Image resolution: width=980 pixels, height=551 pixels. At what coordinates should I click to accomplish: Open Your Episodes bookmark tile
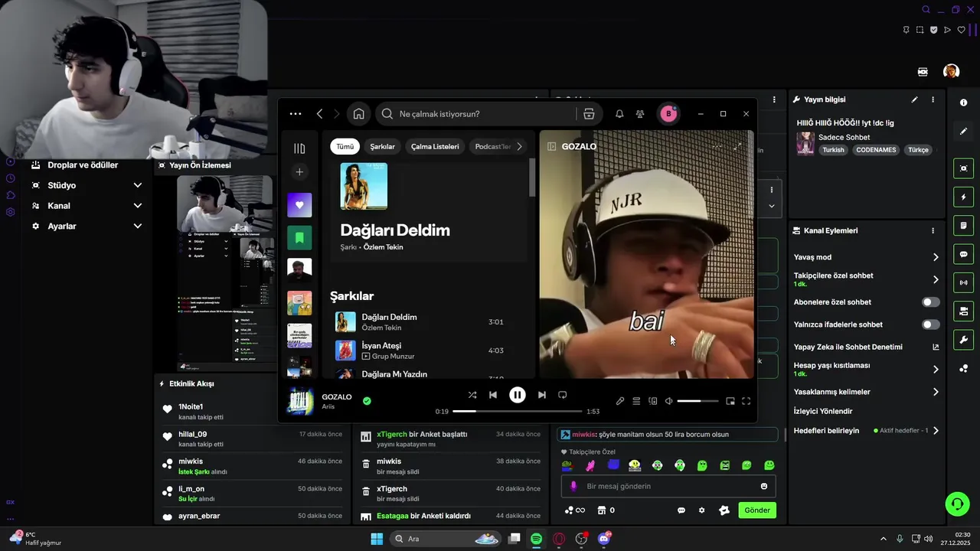point(299,238)
